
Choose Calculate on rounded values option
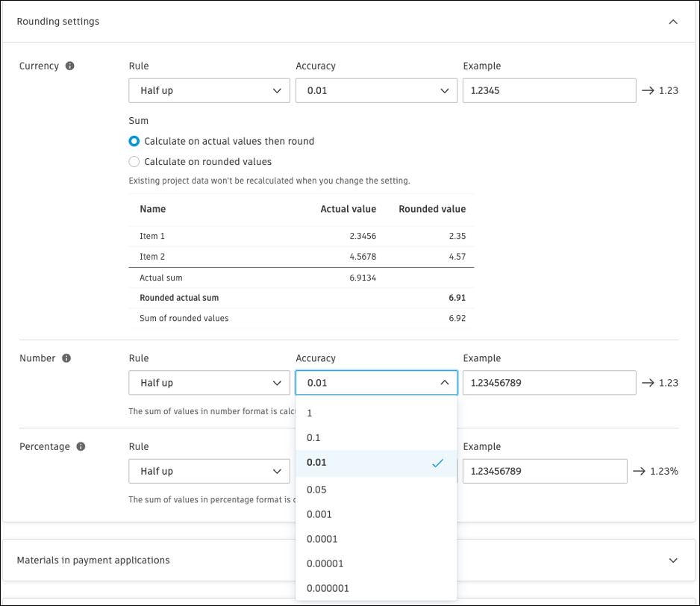tap(135, 161)
